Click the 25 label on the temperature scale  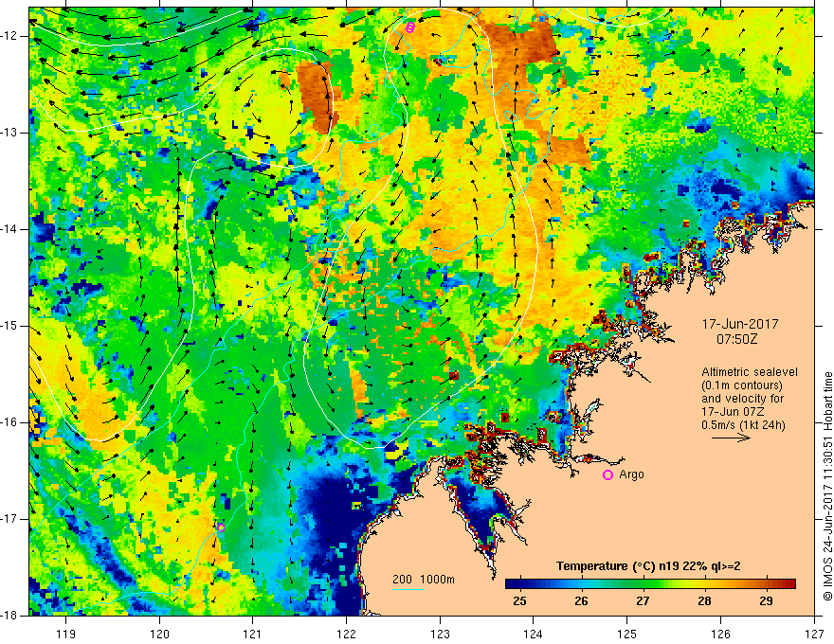click(519, 601)
